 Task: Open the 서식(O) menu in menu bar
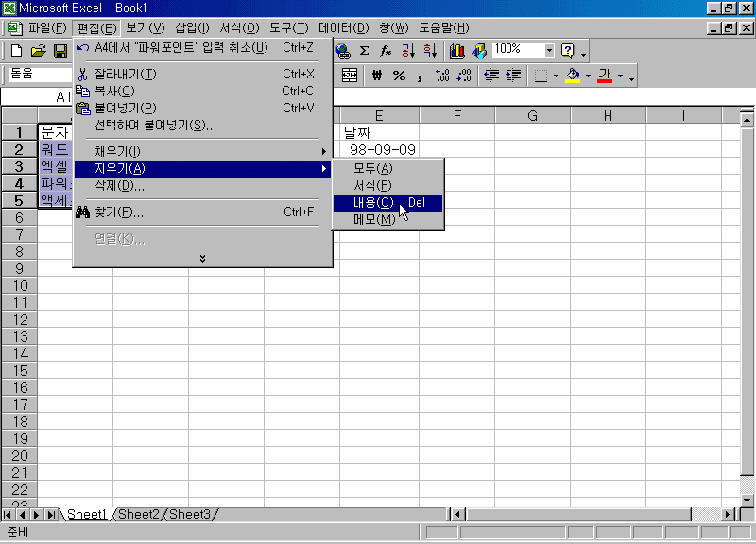tap(239, 28)
